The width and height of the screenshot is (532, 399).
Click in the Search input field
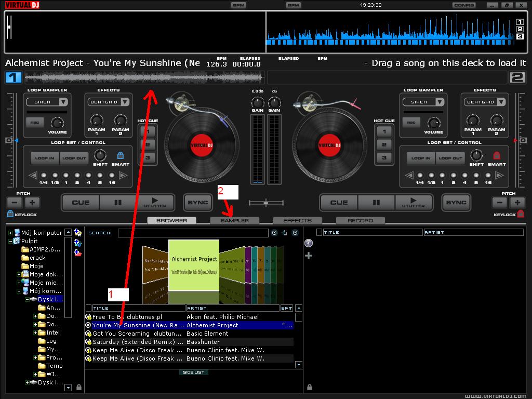[x=193, y=233]
